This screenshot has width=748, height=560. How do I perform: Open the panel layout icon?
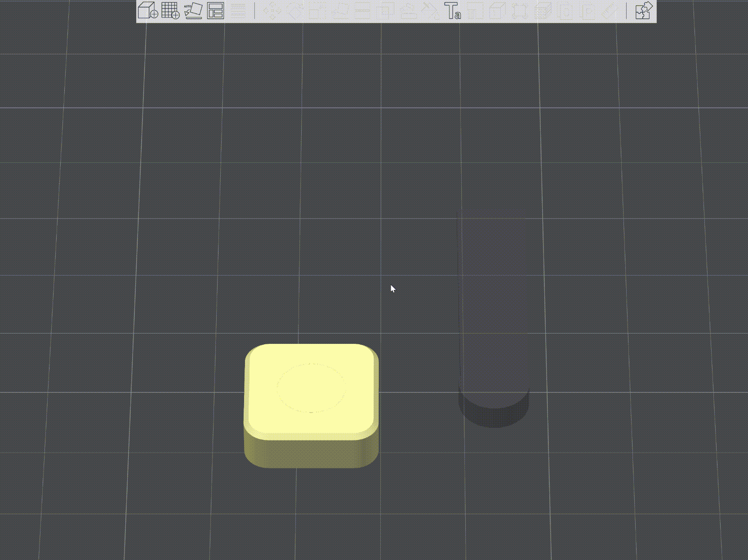tap(216, 10)
